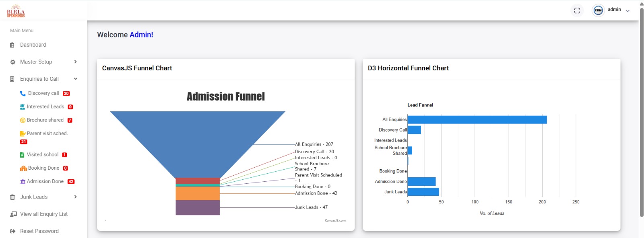
Task: Collapse Enquiries to Call chevron
Action: pyautogui.click(x=75, y=79)
